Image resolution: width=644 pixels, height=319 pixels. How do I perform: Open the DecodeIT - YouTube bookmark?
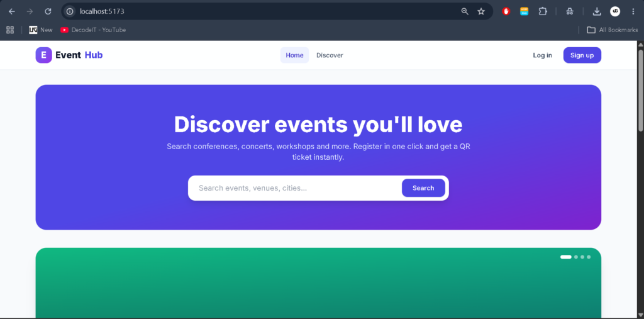coord(93,30)
